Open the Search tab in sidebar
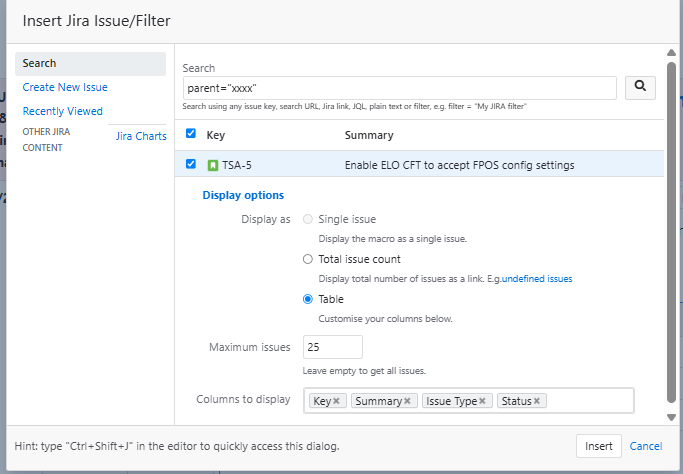Viewport: 683px width, 474px height. coord(90,64)
